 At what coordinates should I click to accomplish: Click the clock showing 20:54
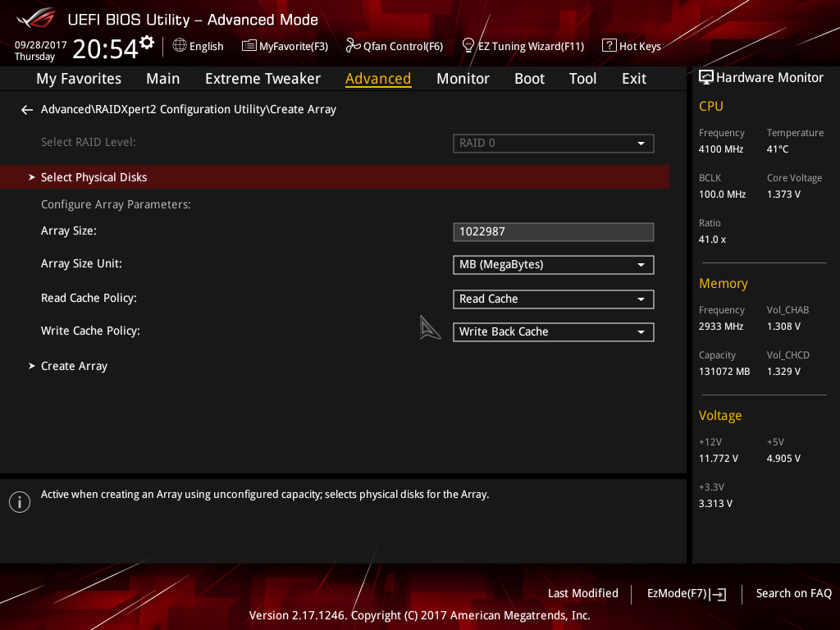point(106,48)
